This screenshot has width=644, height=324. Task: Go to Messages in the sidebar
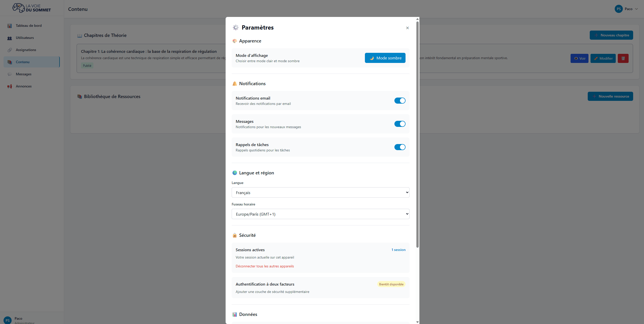[x=23, y=74]
